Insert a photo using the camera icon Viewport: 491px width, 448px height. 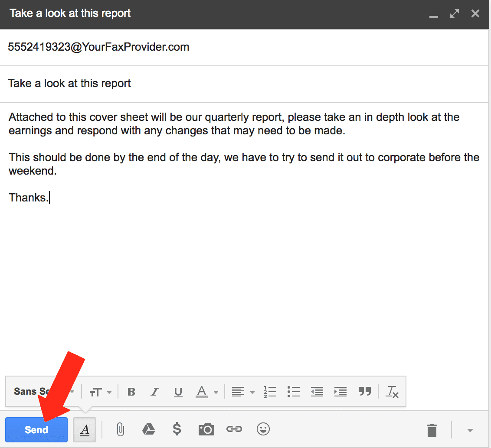pos(206,429)
